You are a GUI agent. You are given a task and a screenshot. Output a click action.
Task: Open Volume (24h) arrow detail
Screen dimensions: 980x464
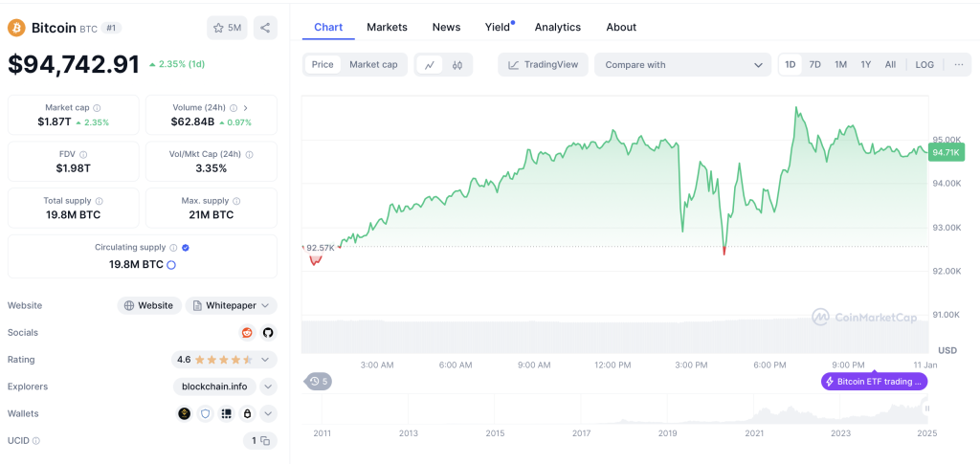click(x=246, y=108)
